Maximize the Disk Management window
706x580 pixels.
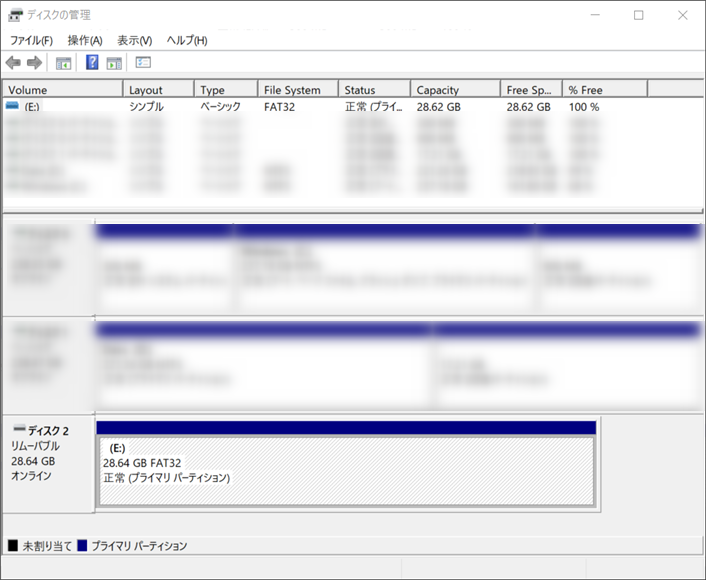pyautogui.click(x=638, y=15)
